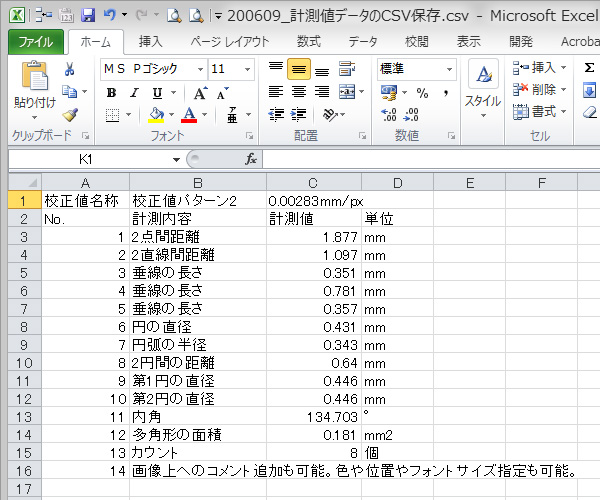Click the Cut scissors icon
The width and height of the screenshot is (600, 500).
click(x=69, y=69)
